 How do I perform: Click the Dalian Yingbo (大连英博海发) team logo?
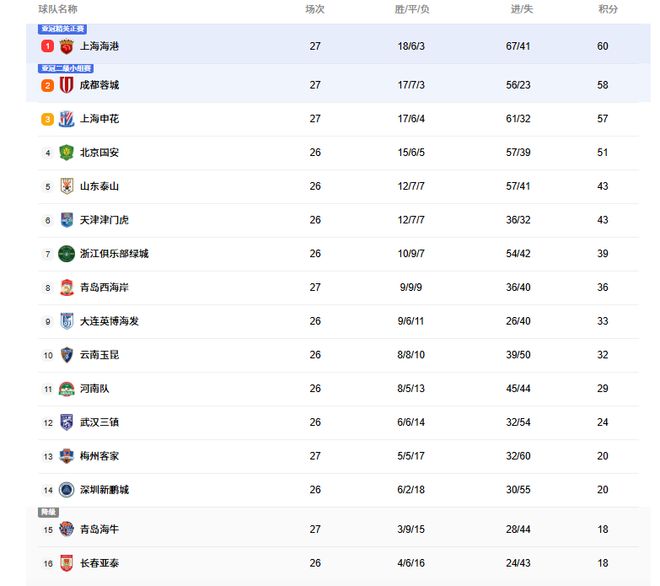pos(66,321)
